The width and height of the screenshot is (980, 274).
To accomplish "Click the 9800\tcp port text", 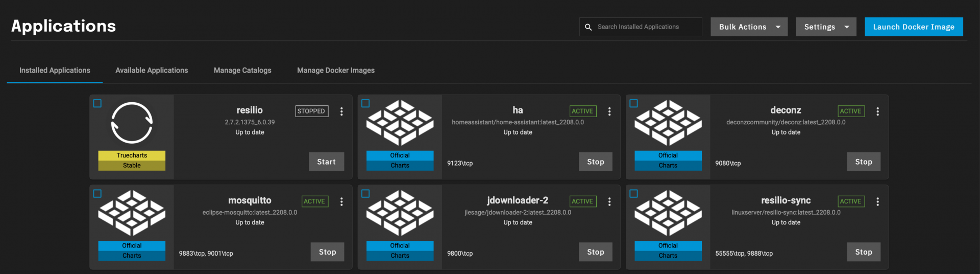I will point(460,254).
